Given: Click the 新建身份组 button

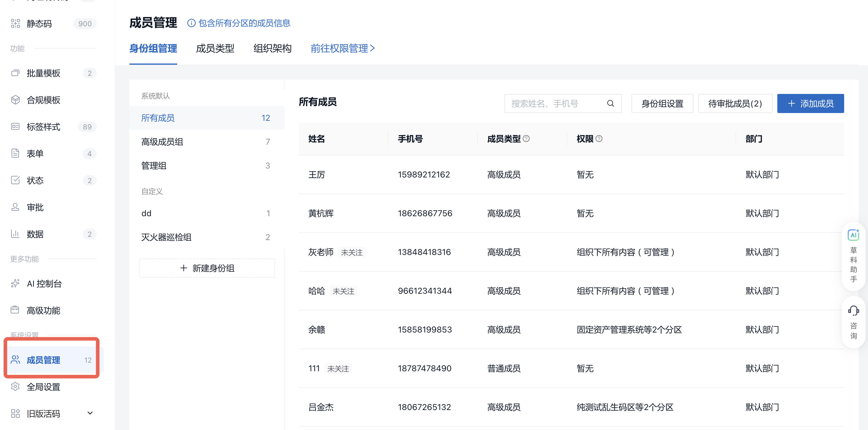Looking at the screenshot, I should pyautogui.click(x=207, y=268).
